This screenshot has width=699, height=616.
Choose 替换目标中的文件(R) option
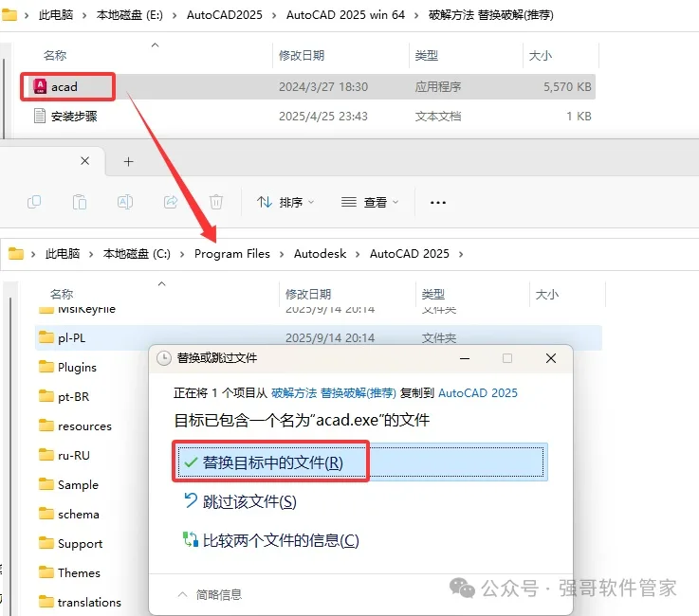pos(360,462)
